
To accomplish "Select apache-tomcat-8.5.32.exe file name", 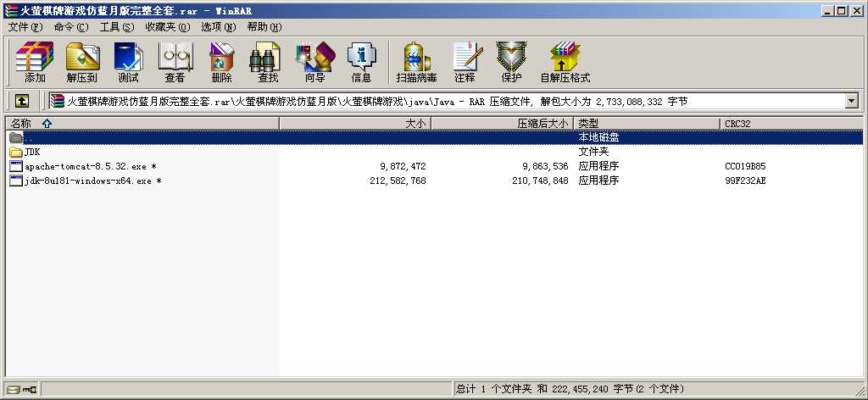I will pyautogui.click(x=90, y=166).
